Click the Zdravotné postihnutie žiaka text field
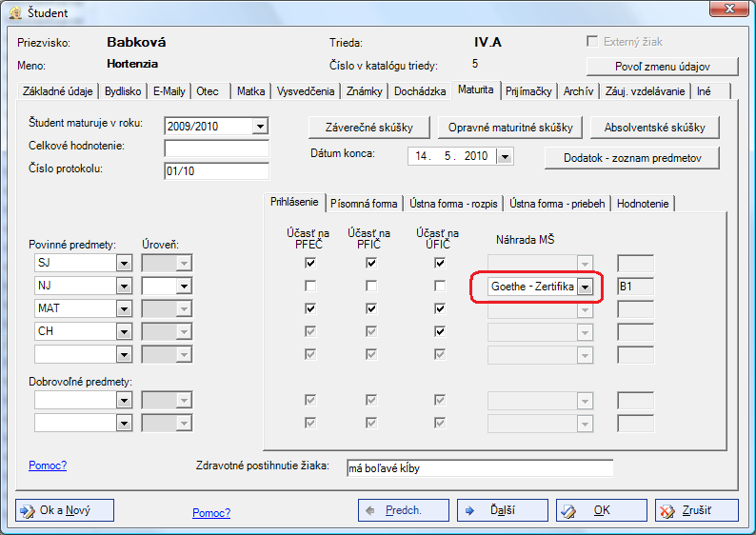This screenshot has height=535, width=756. click(x=480, y=468)
